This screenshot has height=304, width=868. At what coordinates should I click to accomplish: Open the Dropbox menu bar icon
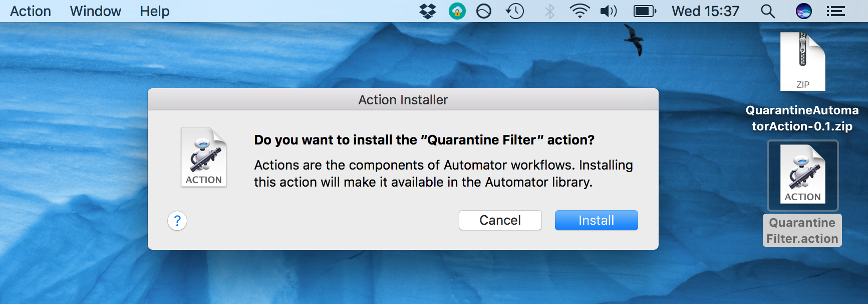coord(428,11)
